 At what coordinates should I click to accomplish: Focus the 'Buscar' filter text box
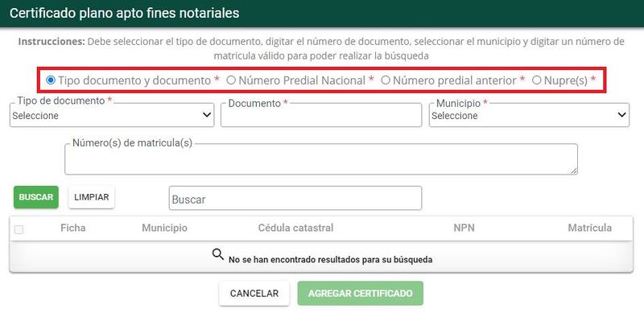(x=295, y=198)
